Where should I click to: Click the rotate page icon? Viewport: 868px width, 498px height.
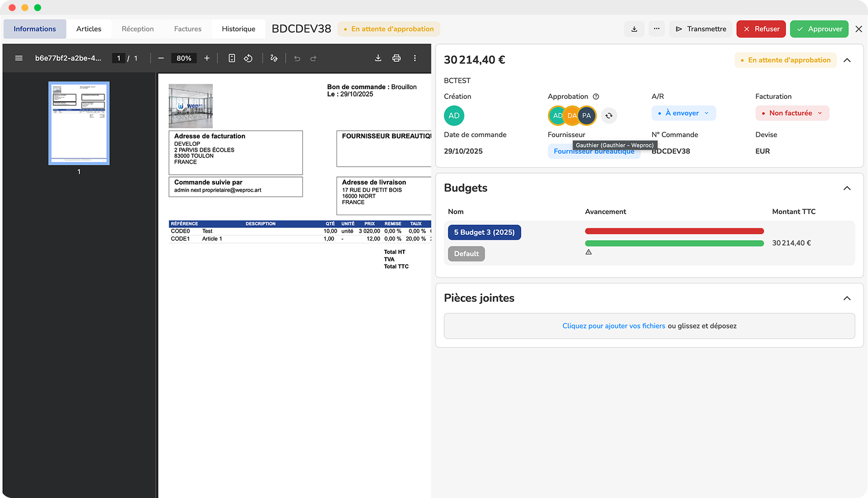(248, 58)
